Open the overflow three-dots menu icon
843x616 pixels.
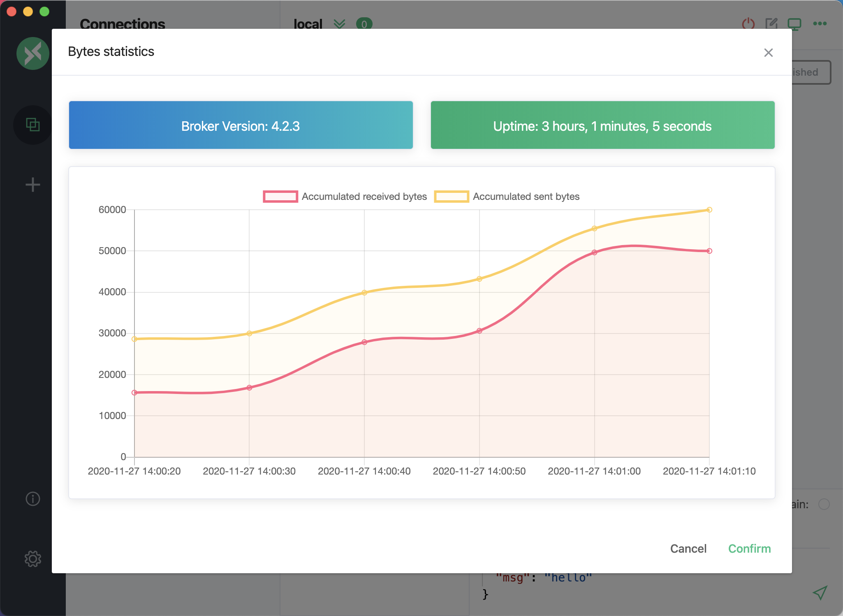tap(821, 23)
